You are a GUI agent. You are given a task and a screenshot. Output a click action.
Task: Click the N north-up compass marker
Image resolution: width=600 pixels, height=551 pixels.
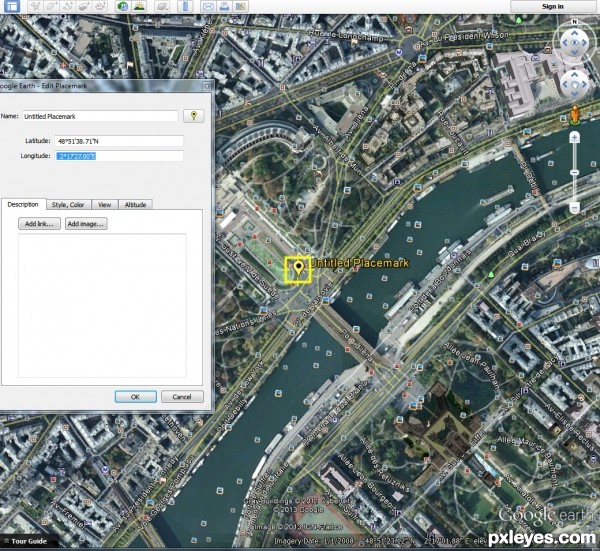click(x=574, y=22)
